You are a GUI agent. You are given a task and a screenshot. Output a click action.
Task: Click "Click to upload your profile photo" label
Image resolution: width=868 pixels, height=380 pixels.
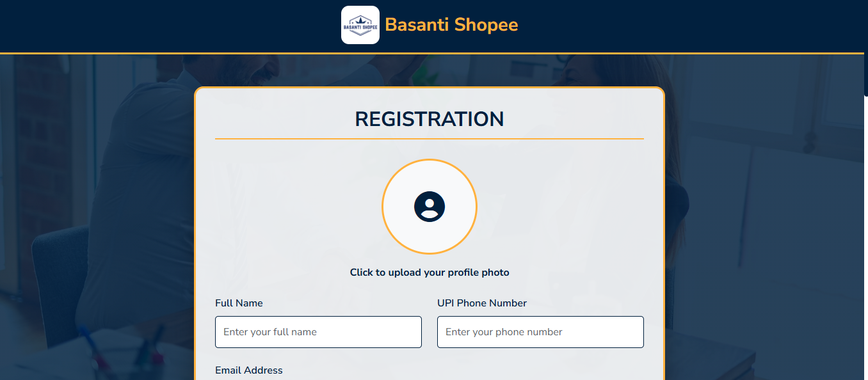click(429, 272)
